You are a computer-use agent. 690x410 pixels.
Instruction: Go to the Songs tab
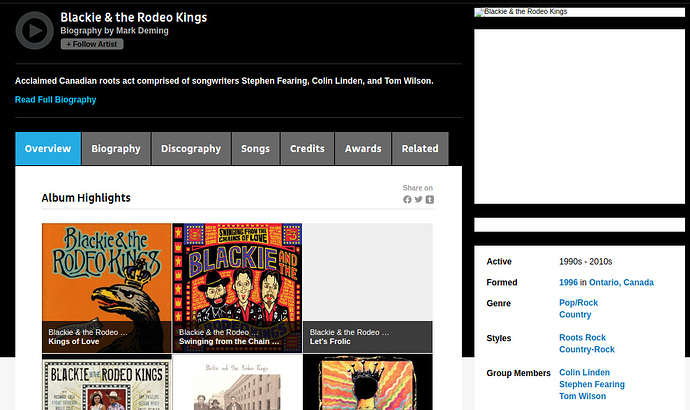[x=255, y=149]
